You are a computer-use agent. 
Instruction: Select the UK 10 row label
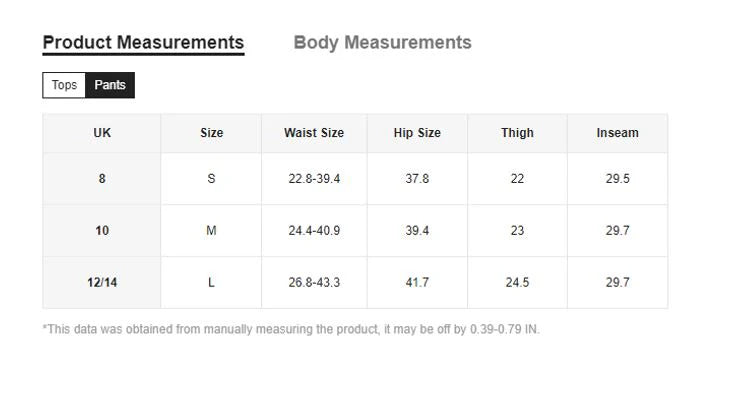pyautogui.click(x=102, y=231)
